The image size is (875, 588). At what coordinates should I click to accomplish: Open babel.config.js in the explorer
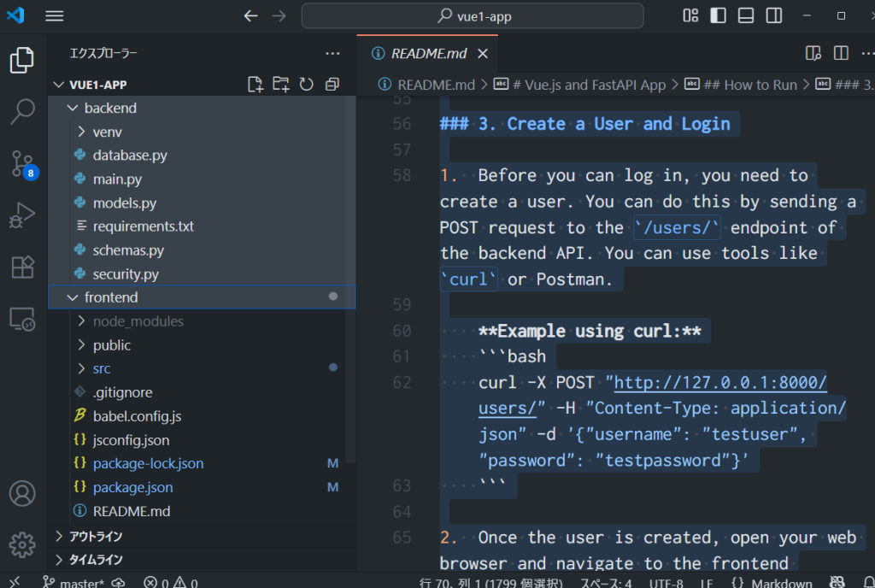coord(202,416)
